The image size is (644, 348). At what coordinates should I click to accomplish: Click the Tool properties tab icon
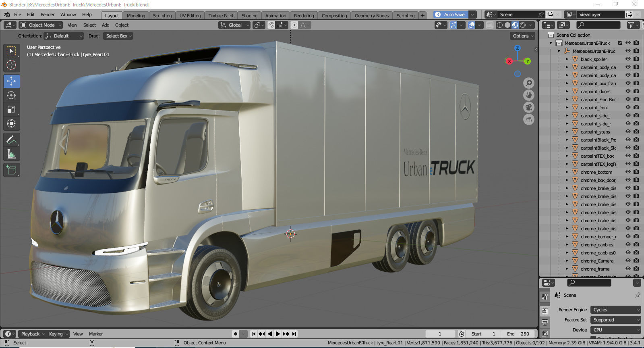tap(545, 296)
